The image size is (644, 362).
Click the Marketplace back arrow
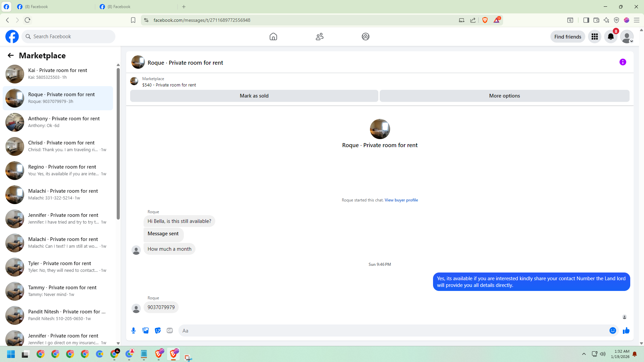pos(11,56)
